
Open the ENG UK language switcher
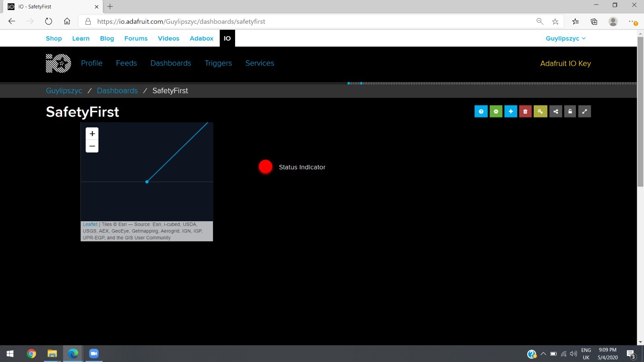(586, 354)
